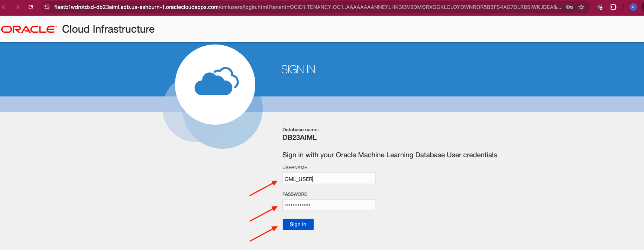The height and width of the screenshot is (250, 644).
Task: Click the Sign In button
Action: click(298, 224)
